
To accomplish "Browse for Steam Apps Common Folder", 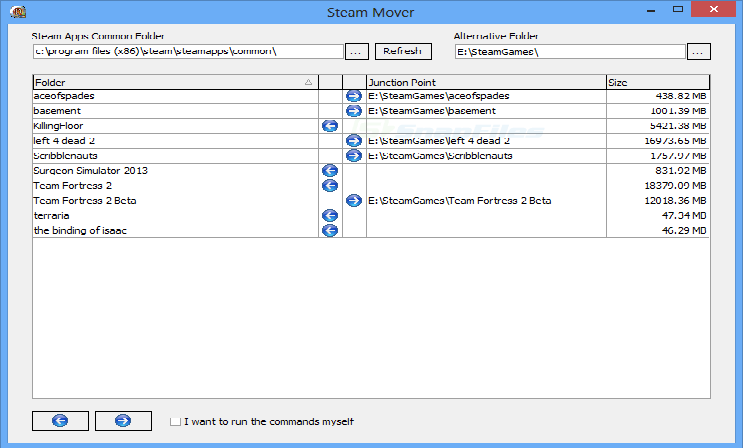I will click(357, 51).
